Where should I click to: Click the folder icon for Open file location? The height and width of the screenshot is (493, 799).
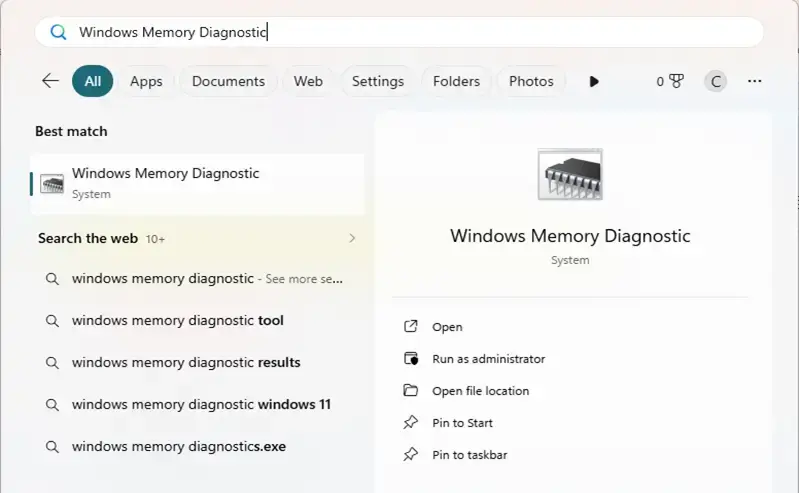click(411, 391)
